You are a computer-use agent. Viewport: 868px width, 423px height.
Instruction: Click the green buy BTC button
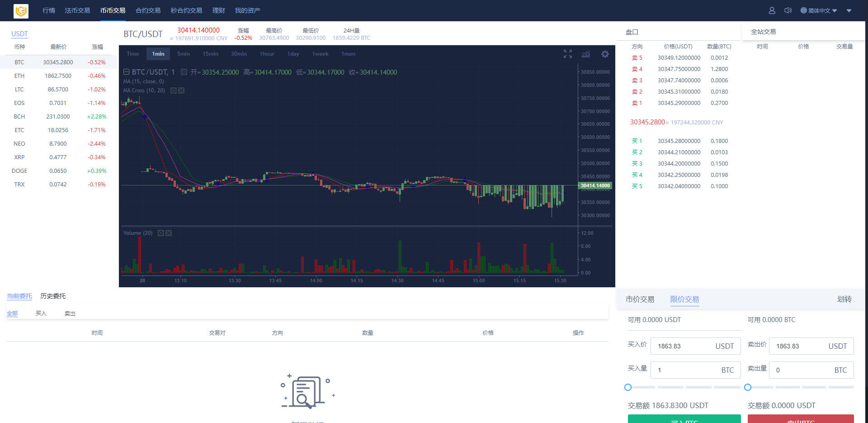[684, 419]
